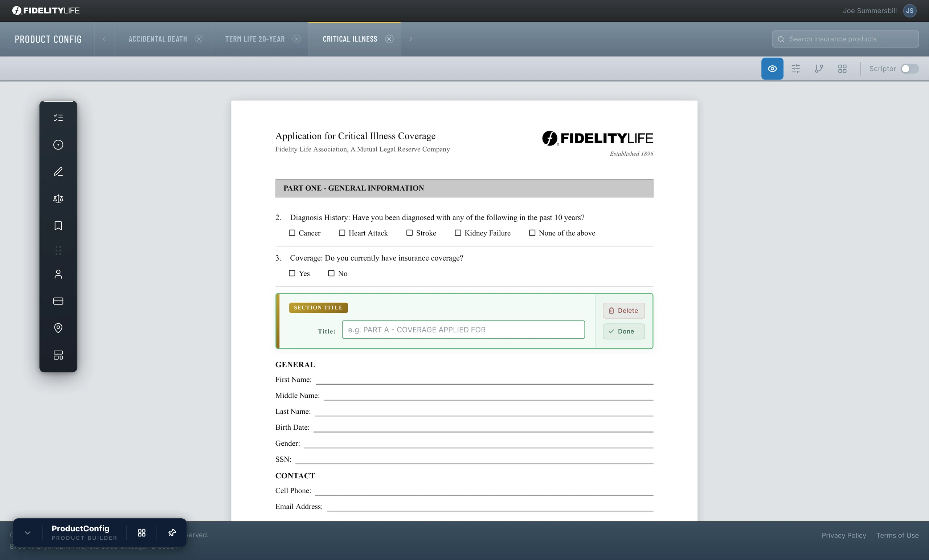The height and width of the screenshot is (560, 929).
Task: Focus the Search insurance products field
Action: 845,39
